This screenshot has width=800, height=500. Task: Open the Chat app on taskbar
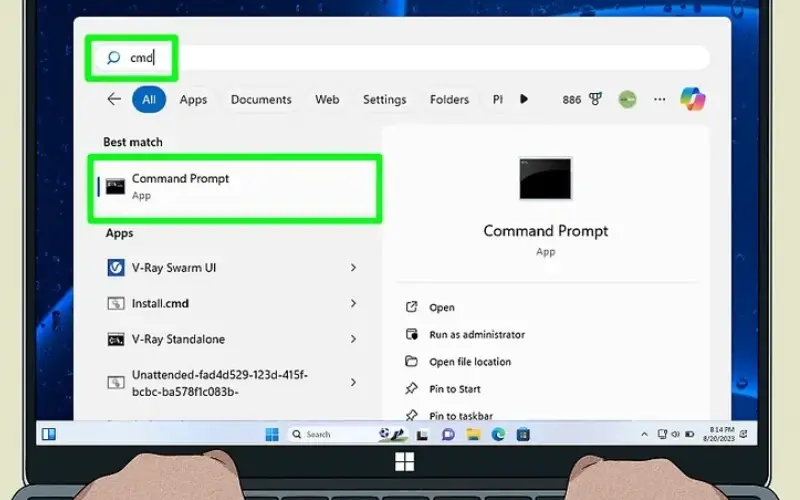[448, 435]
